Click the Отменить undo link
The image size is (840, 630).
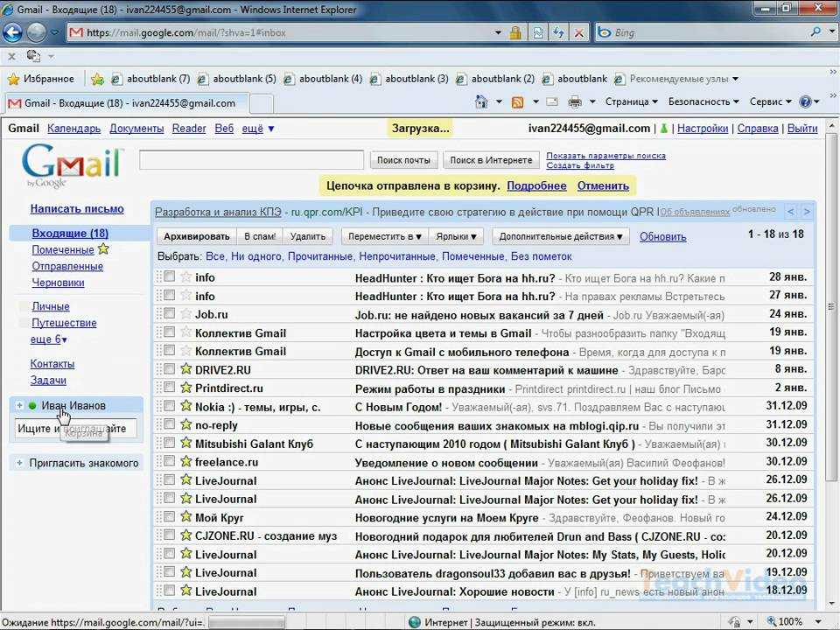pos(603,185)
